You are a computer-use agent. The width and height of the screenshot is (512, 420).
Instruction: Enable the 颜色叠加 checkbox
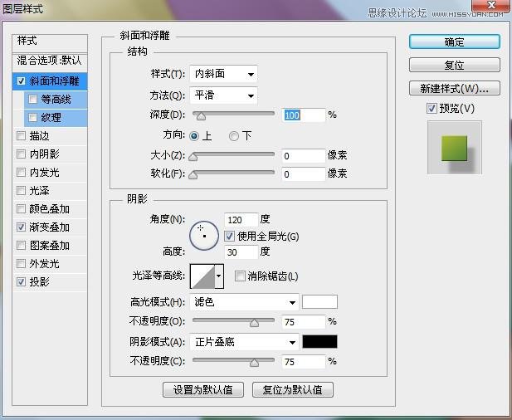point(22,208)
